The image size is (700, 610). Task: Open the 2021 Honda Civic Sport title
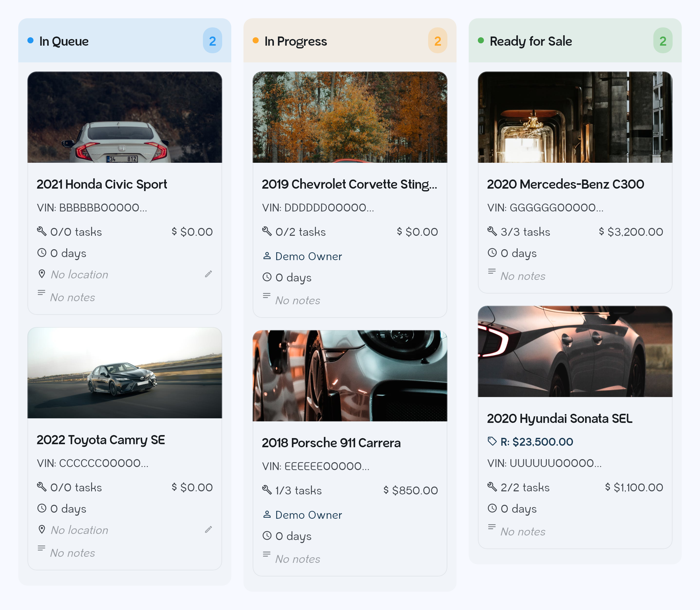point(102,184)
